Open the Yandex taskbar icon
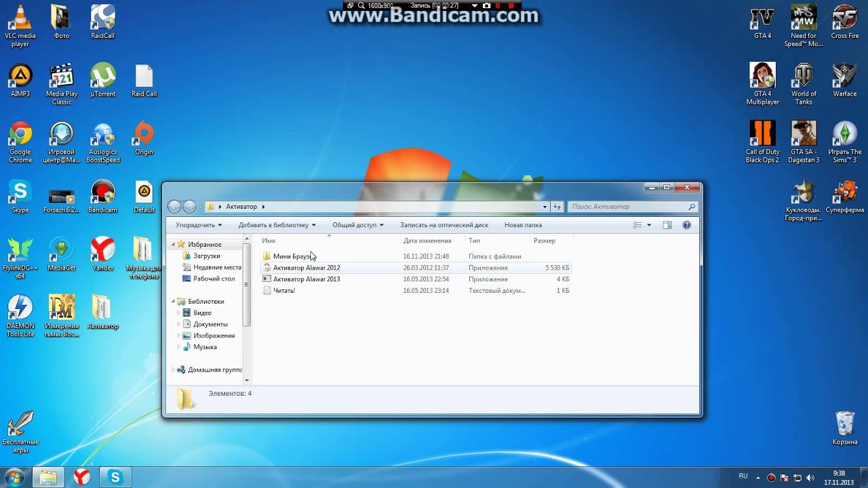The image size is (868, 488). pos(81,477)
